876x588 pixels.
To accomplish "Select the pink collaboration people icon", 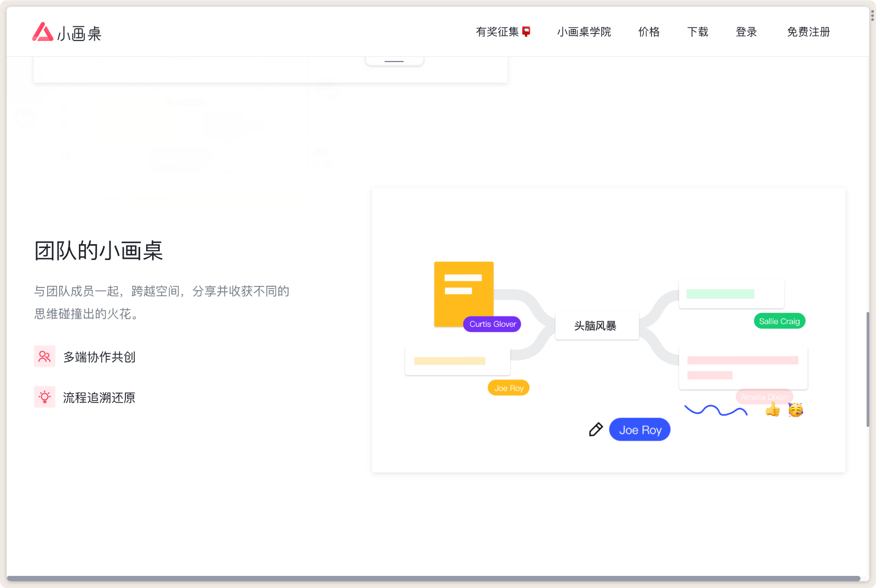I will pyautogui.click(x=44, y=356).
